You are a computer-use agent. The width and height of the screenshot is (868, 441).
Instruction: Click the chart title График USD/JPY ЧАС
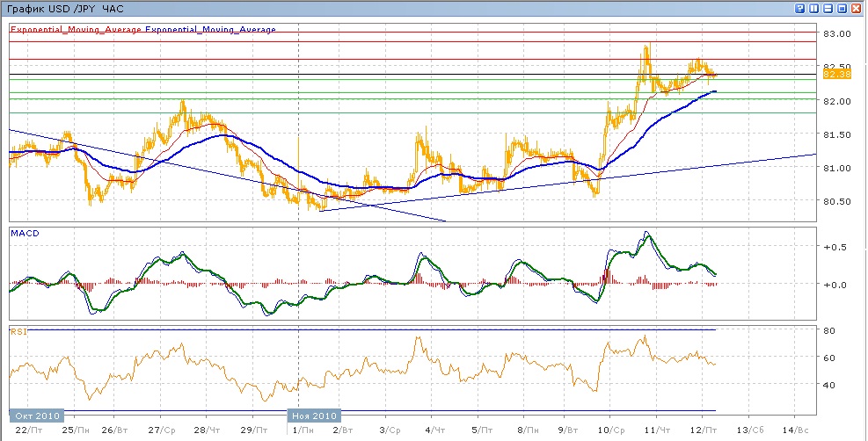click(x=66, y=8)
